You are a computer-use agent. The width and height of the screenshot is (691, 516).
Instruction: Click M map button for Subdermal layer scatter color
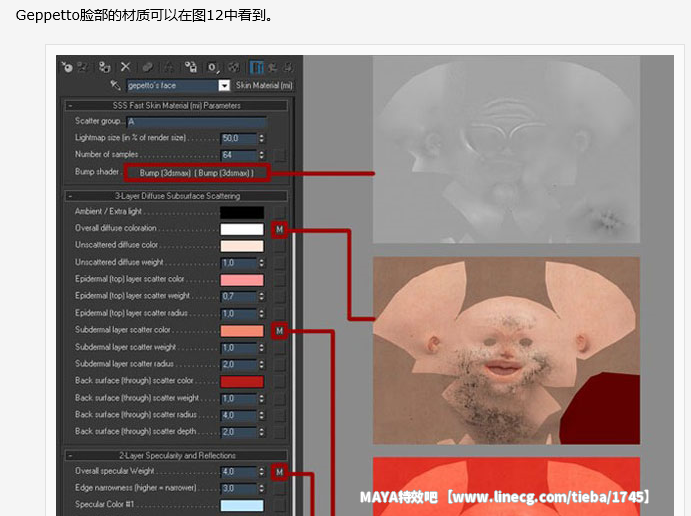click(x=279, y=330)
